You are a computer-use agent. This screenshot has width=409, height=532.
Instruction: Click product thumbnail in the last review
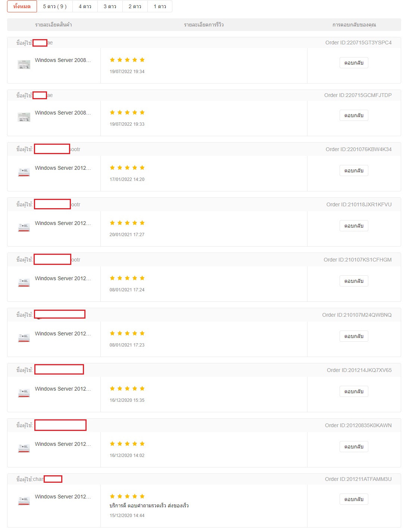coord(24,501)
